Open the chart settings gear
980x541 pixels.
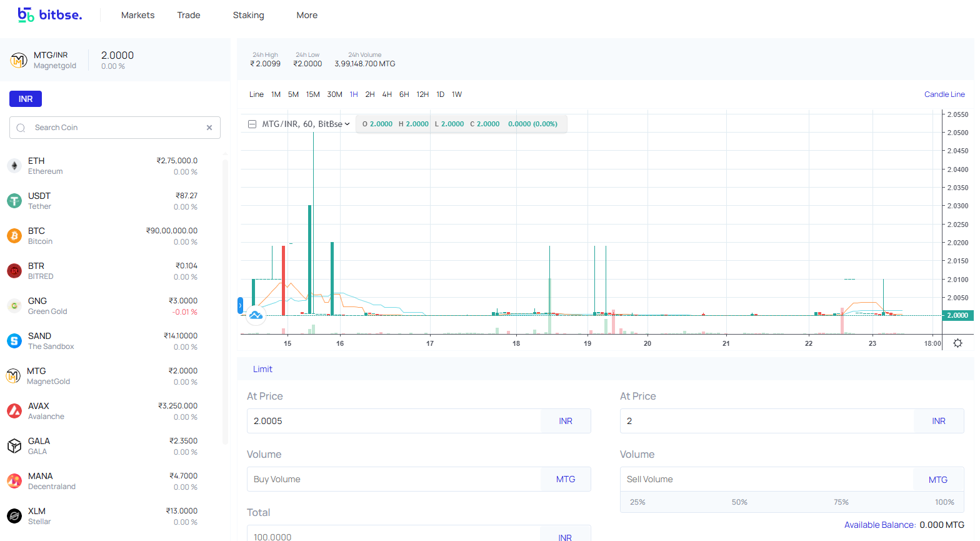[x=957, y=343]
